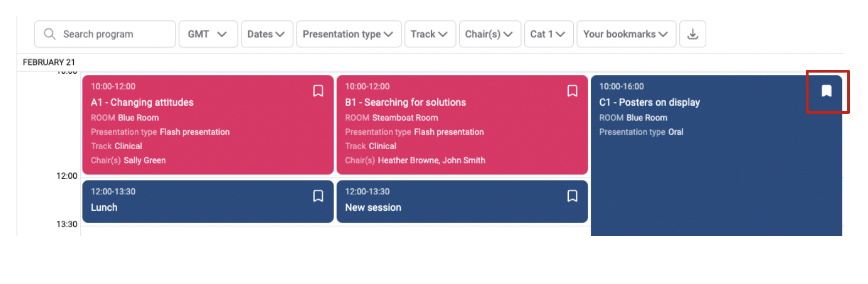Viewport: 868px width, 284px height.
Task: Bookmark the Lunch session
Action: [318, 196]
